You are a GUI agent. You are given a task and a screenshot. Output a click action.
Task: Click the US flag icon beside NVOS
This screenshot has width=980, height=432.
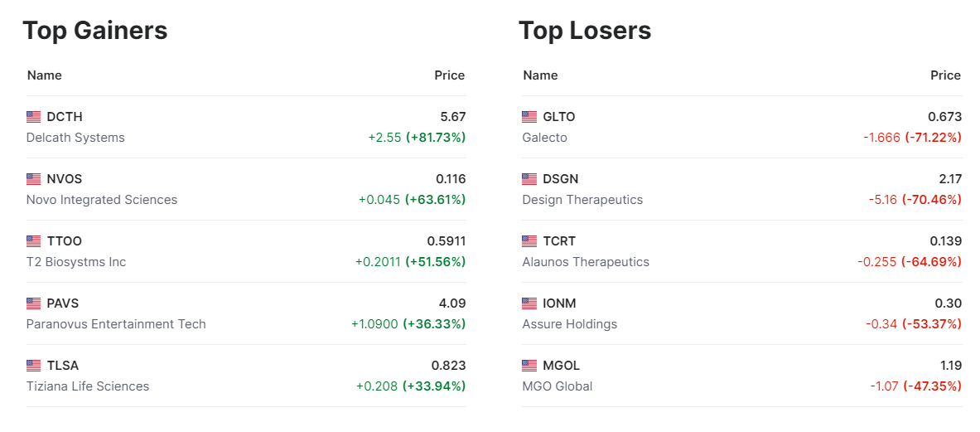pyautogui.click(x=33, y=179)
